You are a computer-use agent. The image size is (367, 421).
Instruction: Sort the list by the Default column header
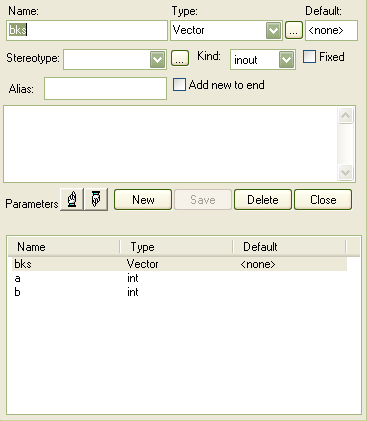pos(289,247)
